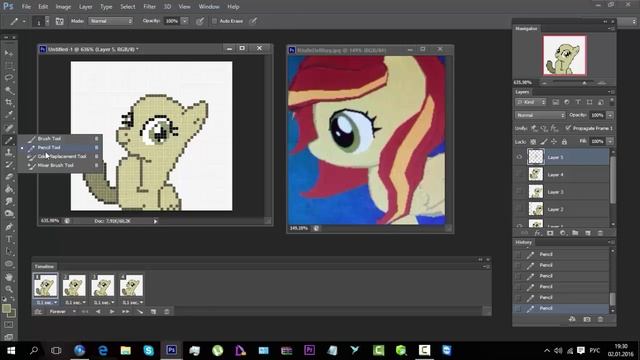The height and width of the screenshot is (360, 640).
Task: Select the Eyedropper tool
Action: coord(9,115)
